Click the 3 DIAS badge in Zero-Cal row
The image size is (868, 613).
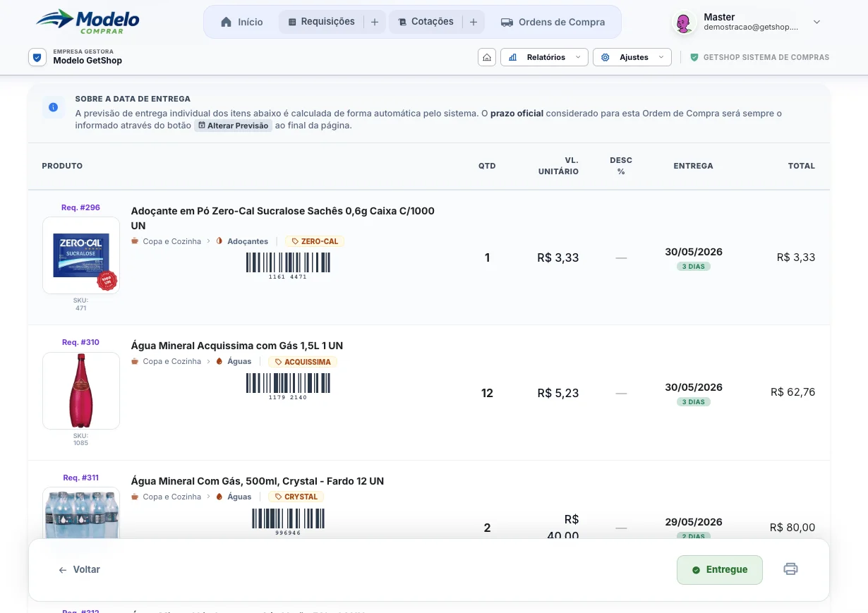pos(693,267)
